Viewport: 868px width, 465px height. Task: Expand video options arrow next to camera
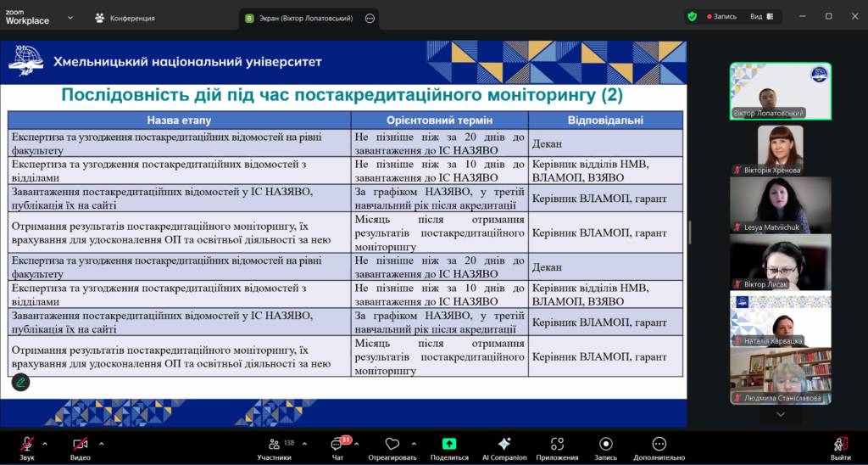[x=101, y=443]
